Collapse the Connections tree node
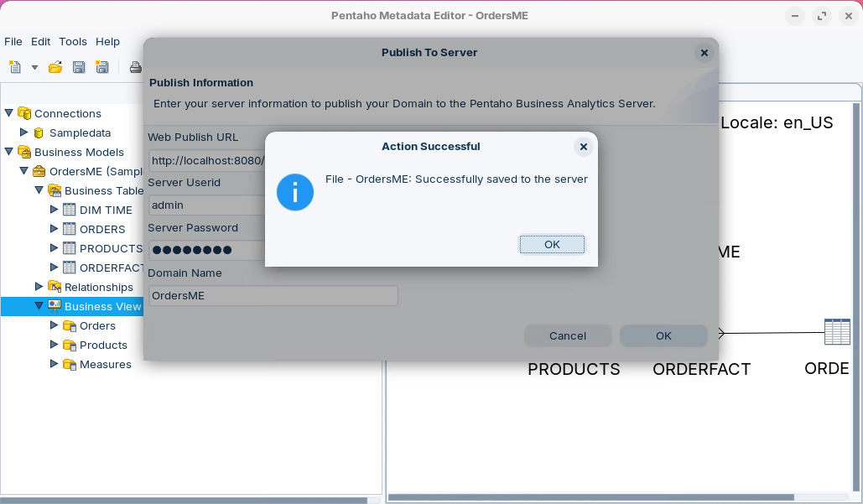 pyautogui.click(x=9, y=113)
